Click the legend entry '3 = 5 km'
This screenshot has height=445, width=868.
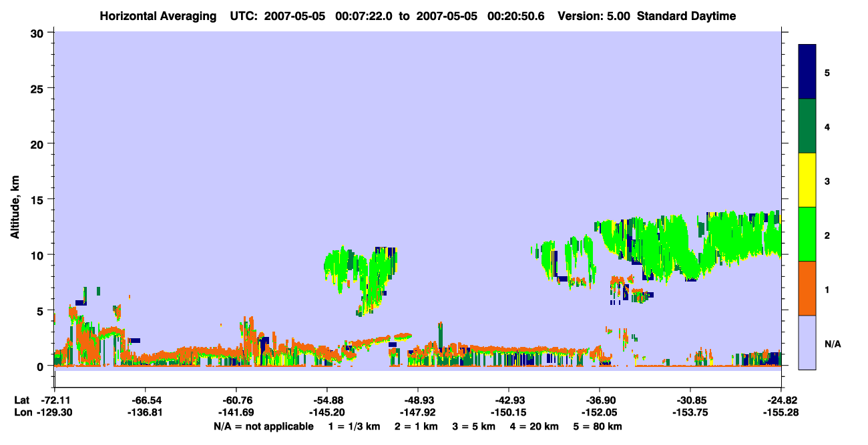[474, 426]
